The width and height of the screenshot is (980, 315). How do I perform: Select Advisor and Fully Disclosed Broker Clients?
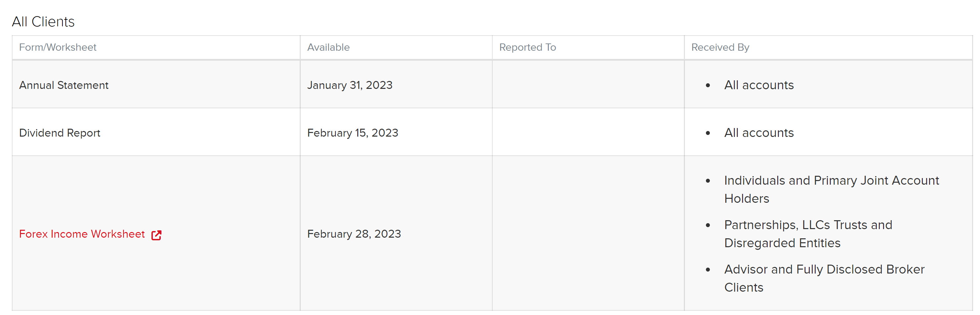point(824,278)
